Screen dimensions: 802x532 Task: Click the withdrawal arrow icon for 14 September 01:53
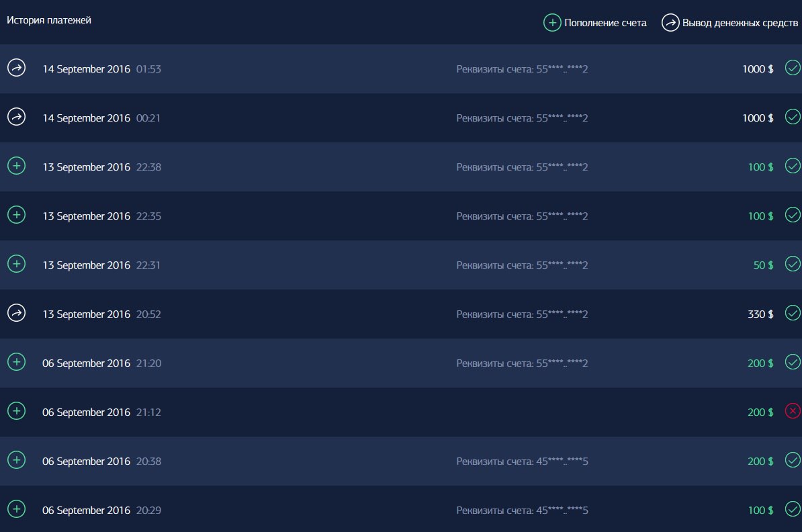pyautogui.click(x=16, y=68)
